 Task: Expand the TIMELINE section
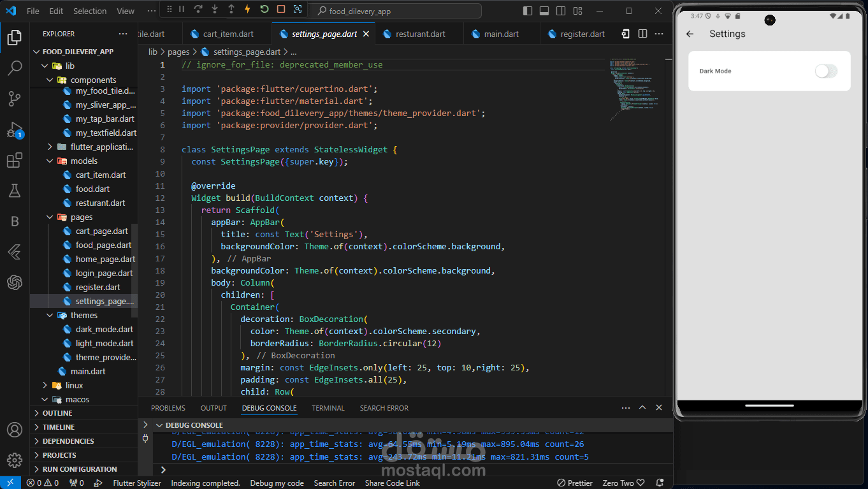[83, 427]
